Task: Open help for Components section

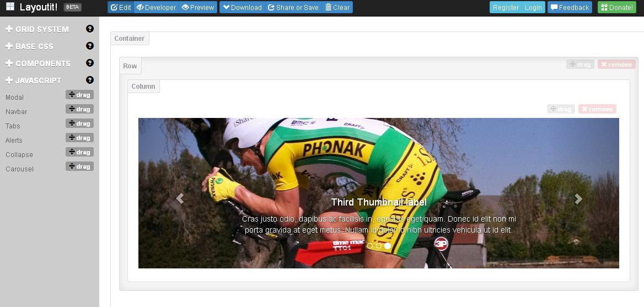Action: point(90,63)
